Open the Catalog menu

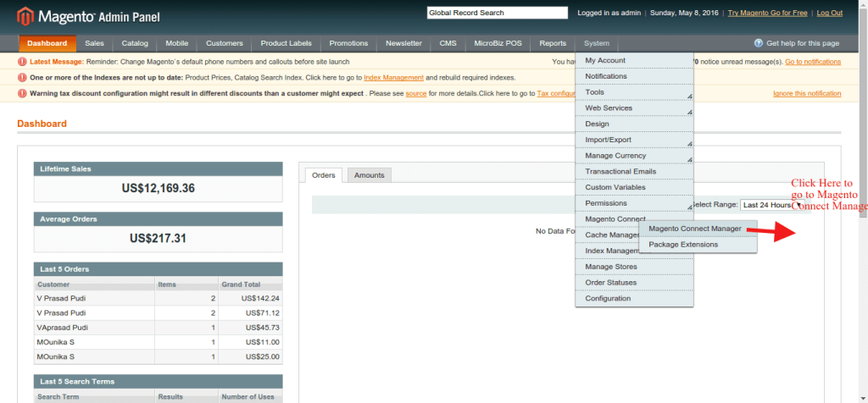click(135, 43)
